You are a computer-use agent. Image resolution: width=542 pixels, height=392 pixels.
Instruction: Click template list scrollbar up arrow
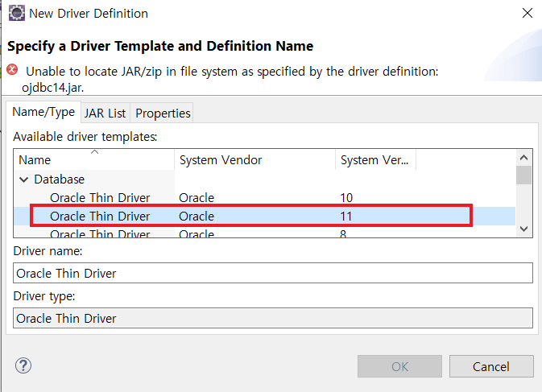523,158
